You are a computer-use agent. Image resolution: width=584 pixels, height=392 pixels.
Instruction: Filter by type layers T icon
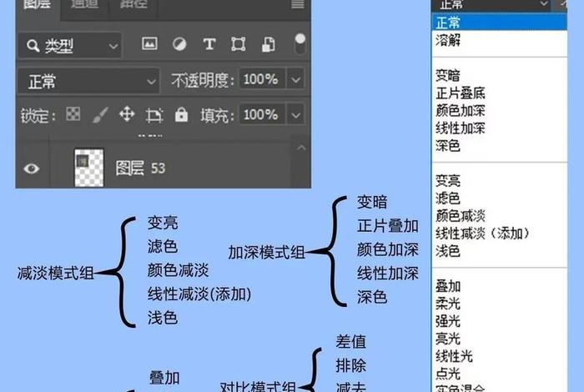[x=209, y=44]
